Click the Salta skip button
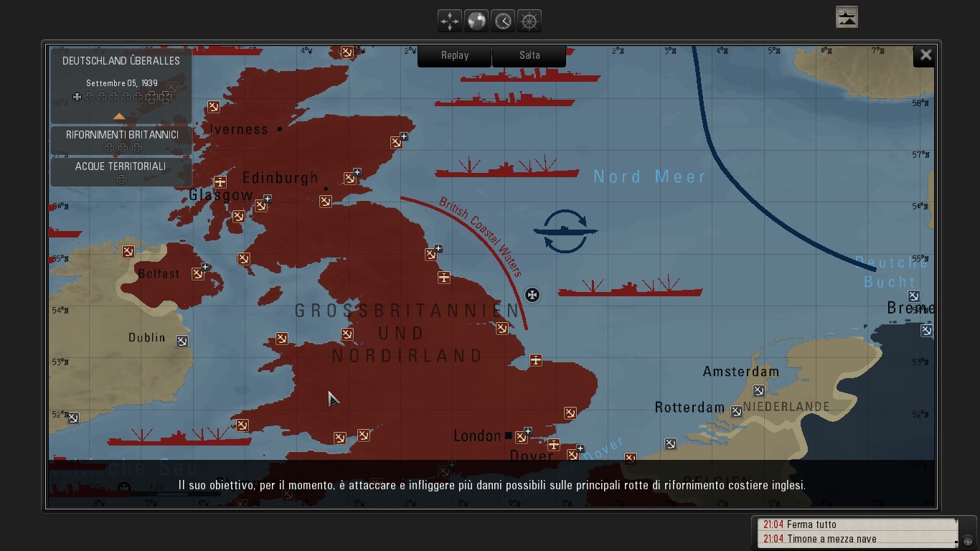 coord(529,55)
